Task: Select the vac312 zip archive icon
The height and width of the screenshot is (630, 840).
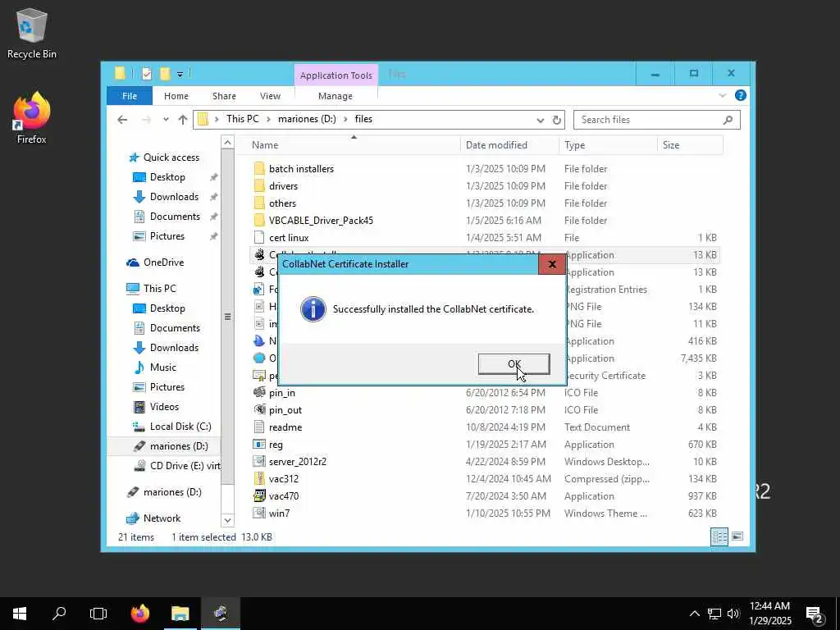Action: [259, 478]
